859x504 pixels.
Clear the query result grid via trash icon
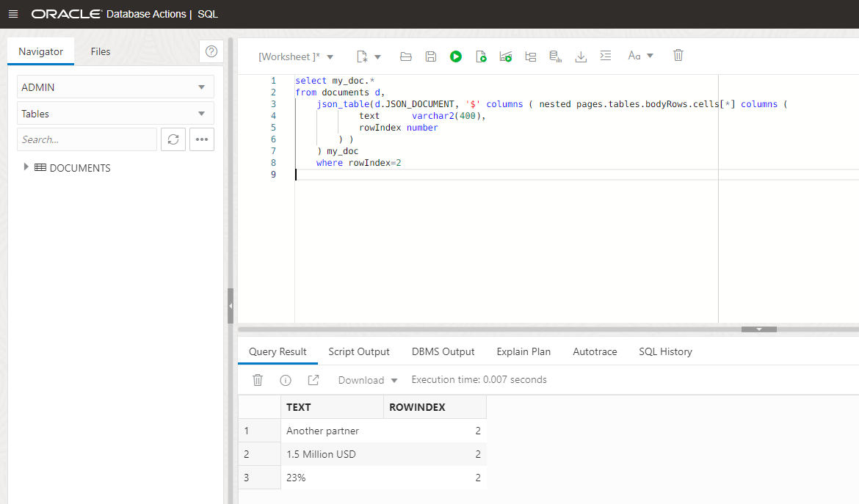coord(258,379)
